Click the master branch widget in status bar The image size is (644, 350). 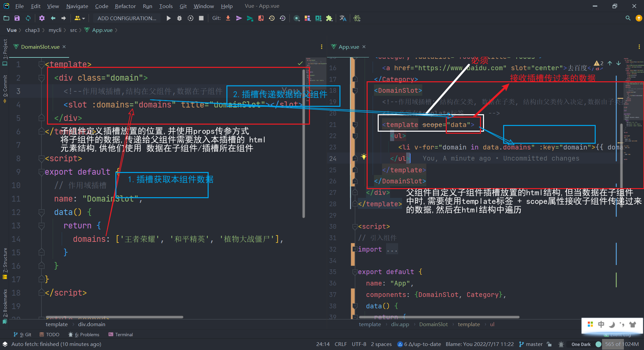(x=531, y=344)
